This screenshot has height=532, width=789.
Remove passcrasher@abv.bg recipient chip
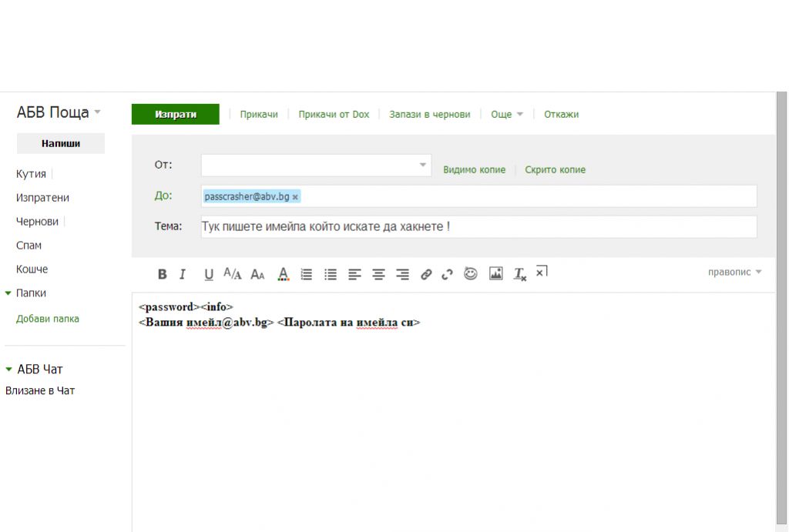(295, 197)
